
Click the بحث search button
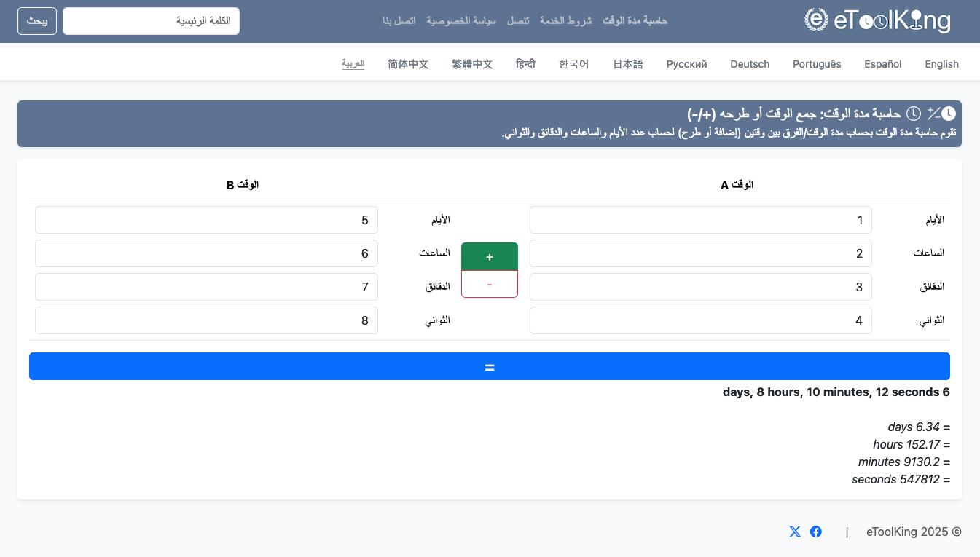click(37, 21)
